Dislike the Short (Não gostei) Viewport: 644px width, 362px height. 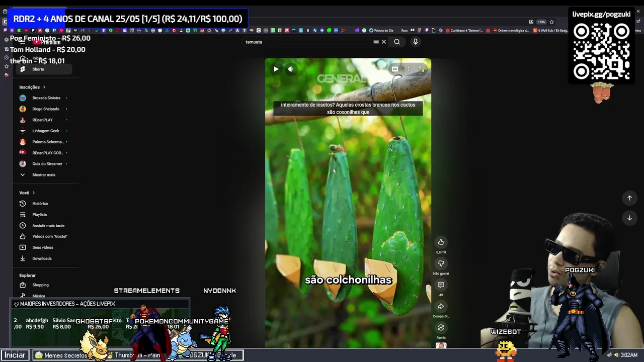tap(441, 263)
